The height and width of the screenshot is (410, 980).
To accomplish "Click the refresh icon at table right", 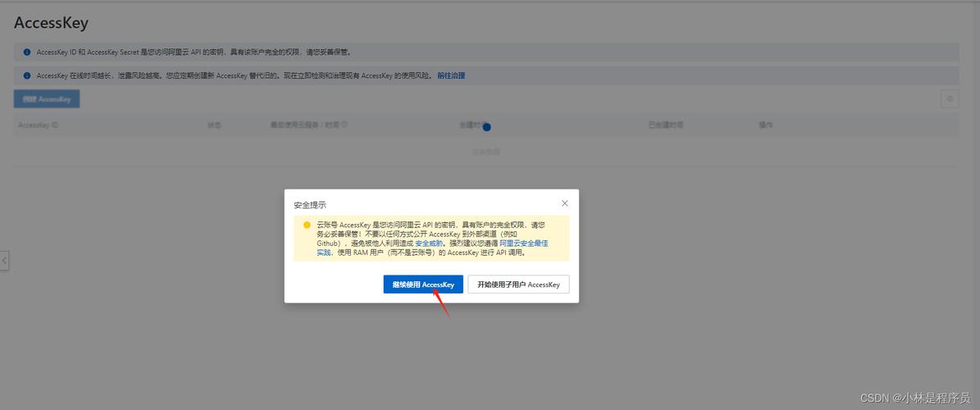I will (x=950, y=98).
